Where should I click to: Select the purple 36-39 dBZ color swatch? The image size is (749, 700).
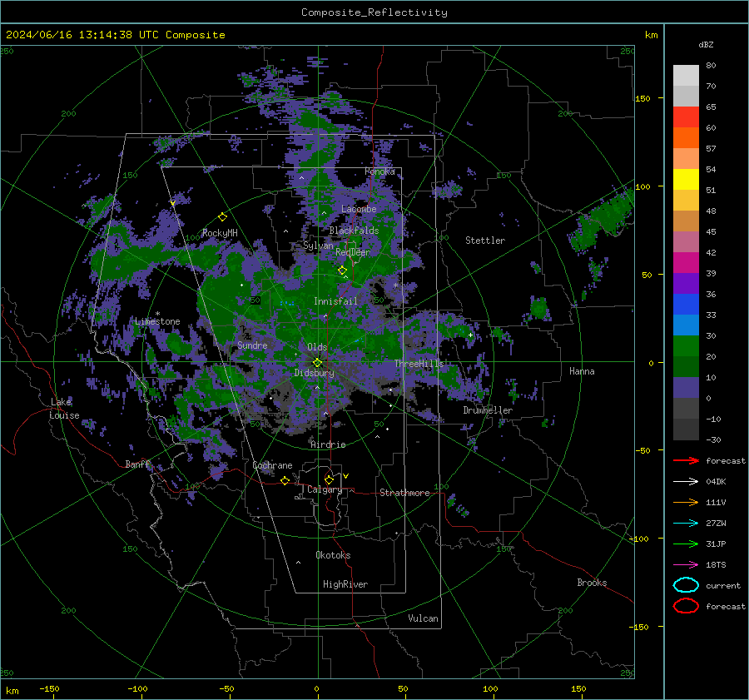(686, 283)
